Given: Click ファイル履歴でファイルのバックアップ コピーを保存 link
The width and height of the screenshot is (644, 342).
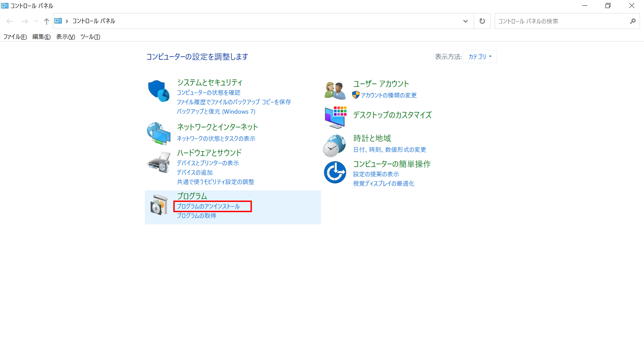Looking at the screenshot, I should (x=234, y=102).
